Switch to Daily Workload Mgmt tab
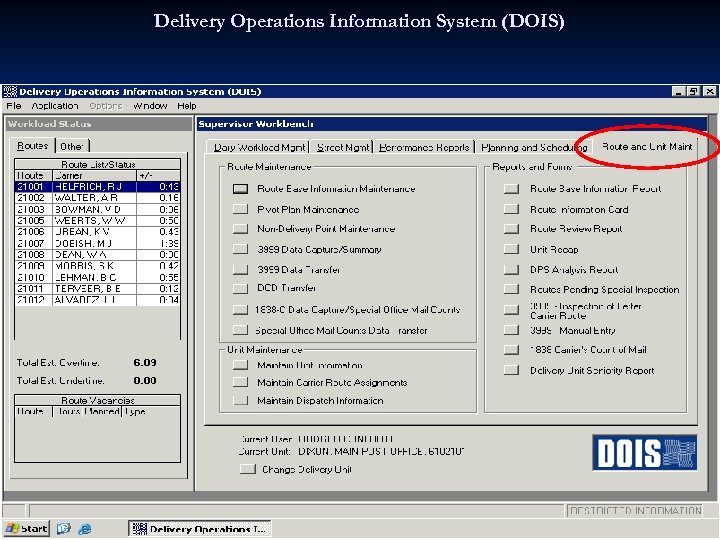 259,147
